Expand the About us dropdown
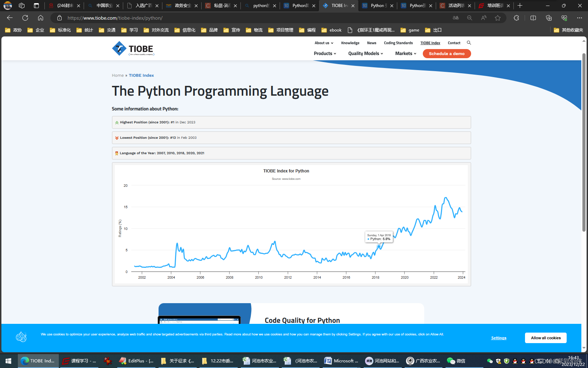The height and width of the screenshot is (368, 588). tap(324, 43)
